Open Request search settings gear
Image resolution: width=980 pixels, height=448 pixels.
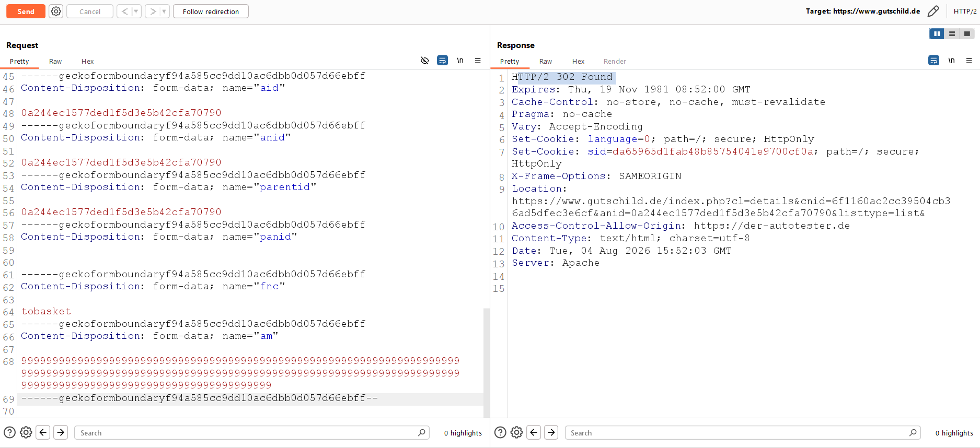pos(26,432)
